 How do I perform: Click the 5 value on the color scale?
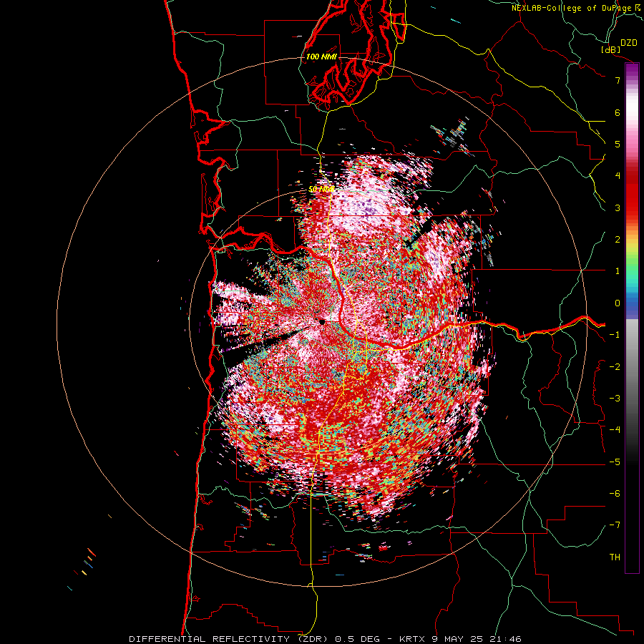pos(618,144)
